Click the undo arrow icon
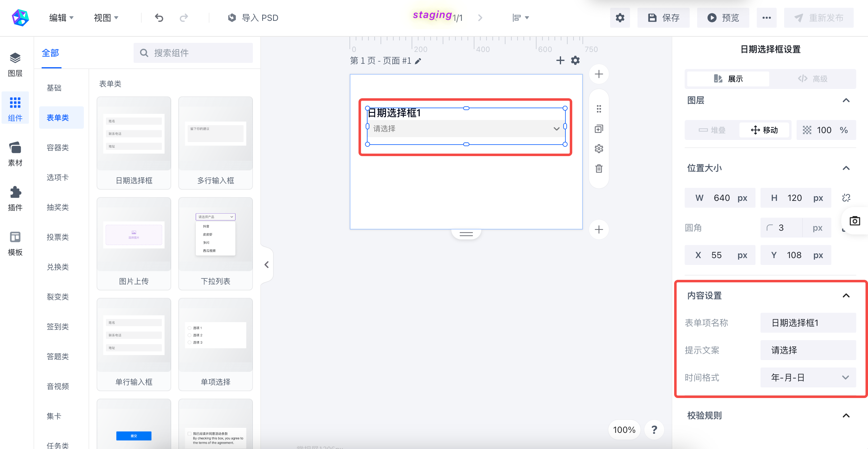 click(x=159, y=17)
